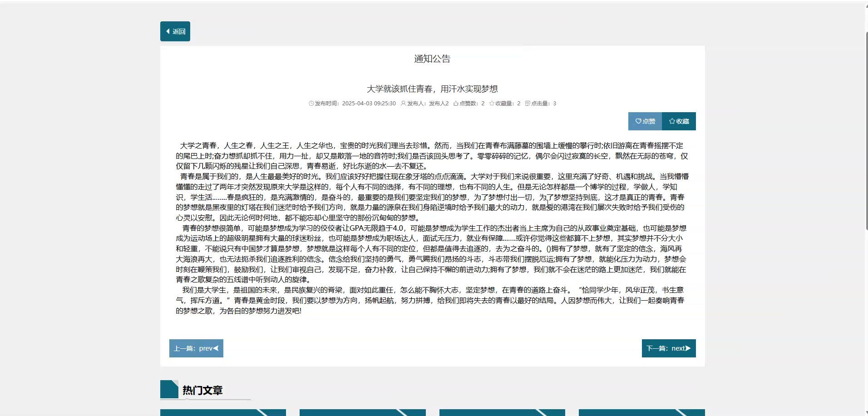Click the clock icon beside 发布时间
Image resolution: width=868 pixels, height=416 pixels.
pyautogui.click(x=311, y=104)
